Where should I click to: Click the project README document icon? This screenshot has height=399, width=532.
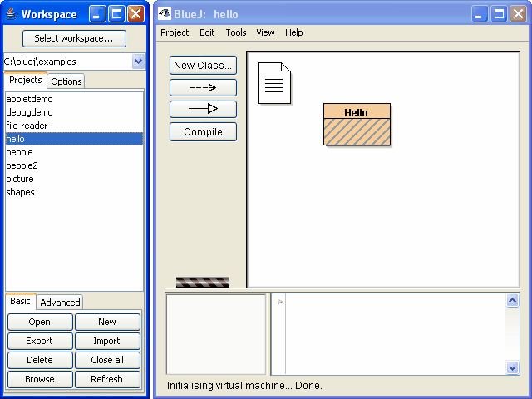pyautogui.click(x=273, y=83)
